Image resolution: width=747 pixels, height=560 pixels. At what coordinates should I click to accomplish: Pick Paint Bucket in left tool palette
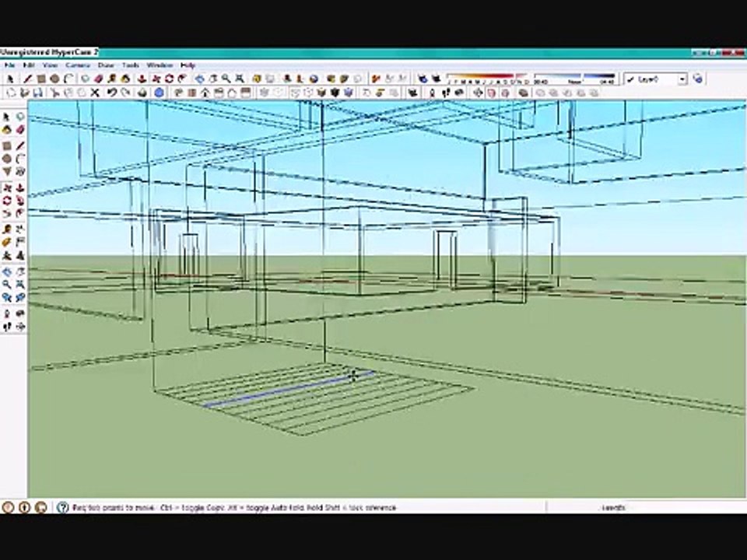coord(7,130)
